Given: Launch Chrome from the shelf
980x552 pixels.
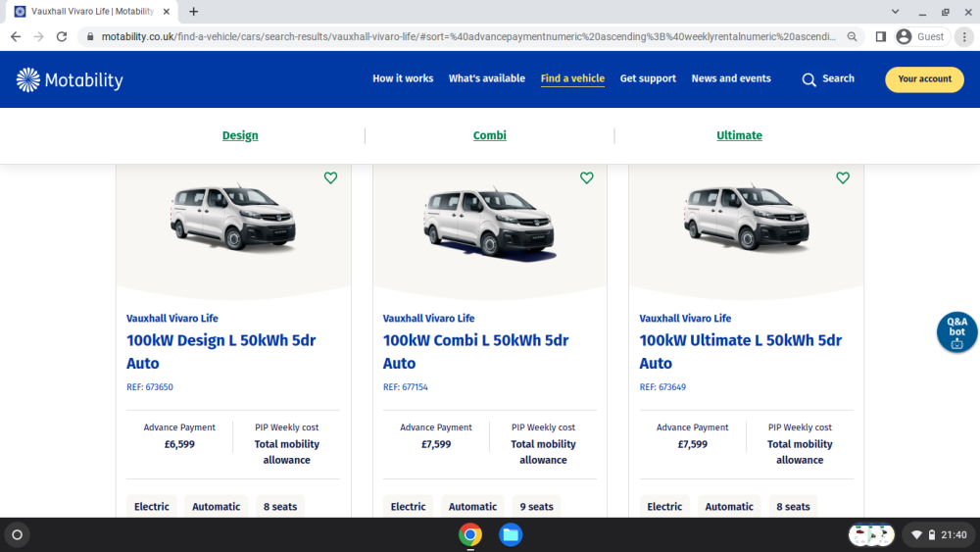Looking at the screenshot, I should tap(470, 535).
